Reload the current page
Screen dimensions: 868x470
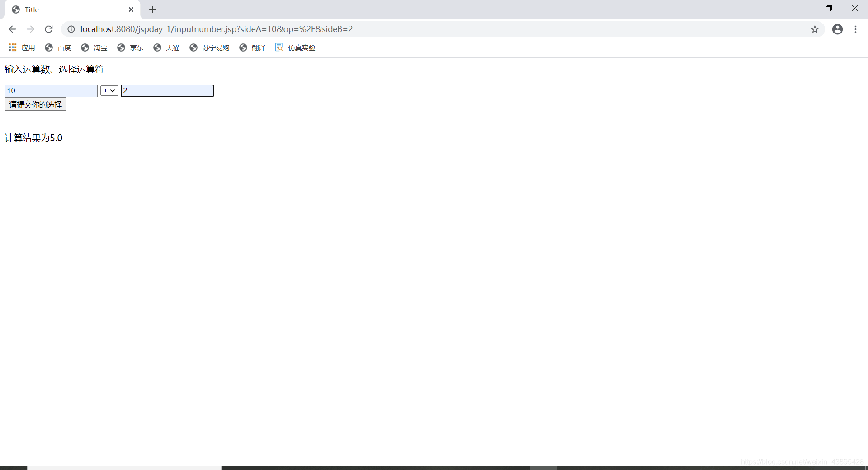click(x=49, y=29)
